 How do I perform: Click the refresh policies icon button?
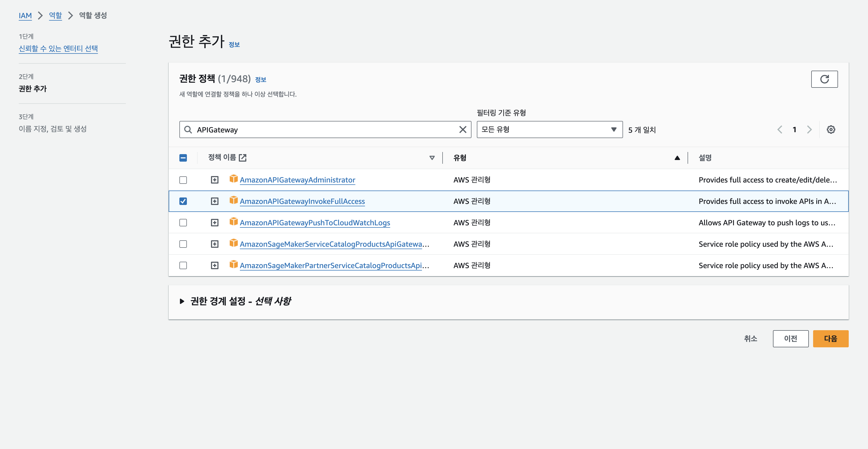tap(824, 79)
